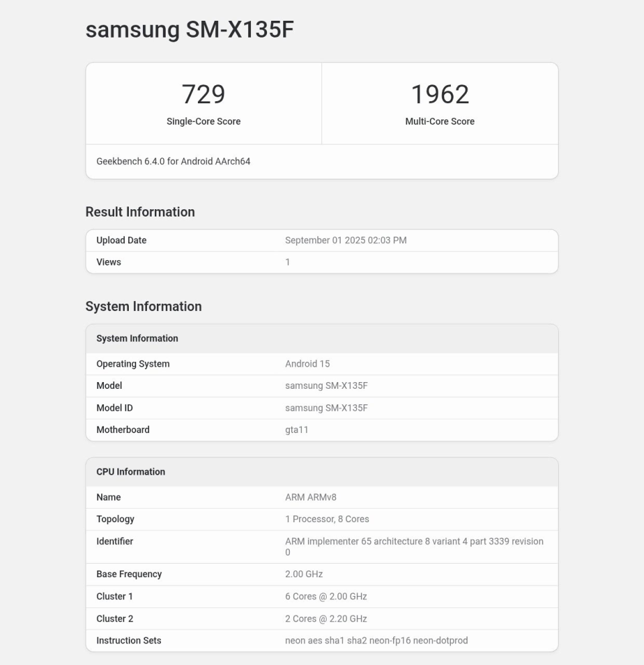Viewport: 644px width, 665px height.
Task: Click the Views count value
Action: coord(288,262)
